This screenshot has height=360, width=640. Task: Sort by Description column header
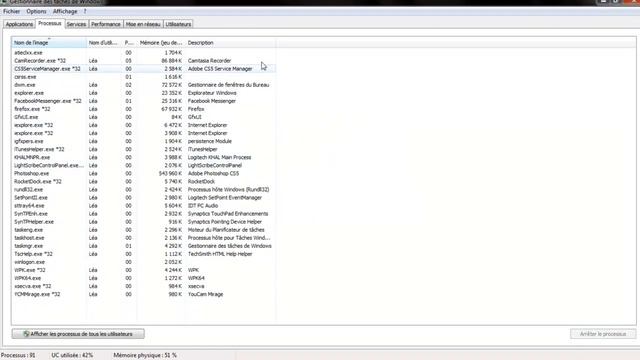(x=230, y=42)
